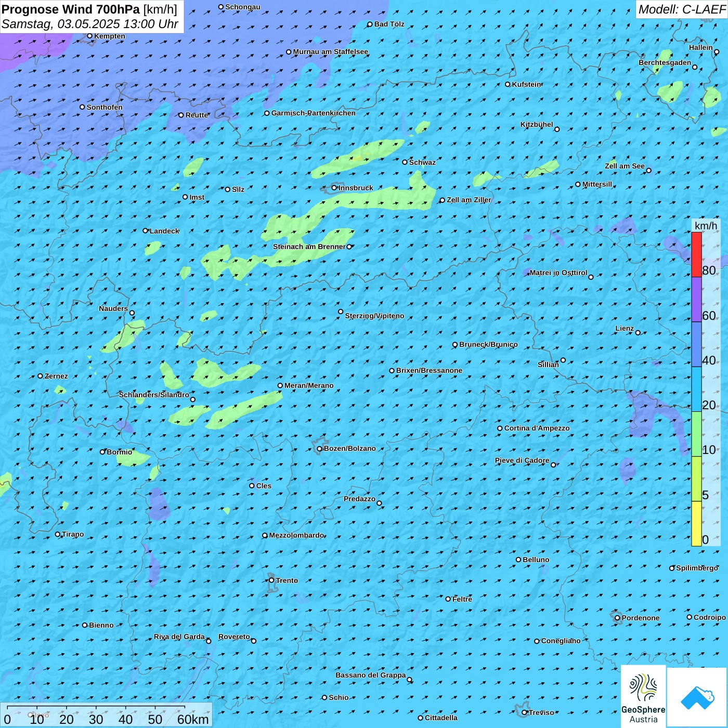Click the Kufstein location dot
Image resolution: width=728 pixels, height=728 pixels.
[x=508, y=84]
